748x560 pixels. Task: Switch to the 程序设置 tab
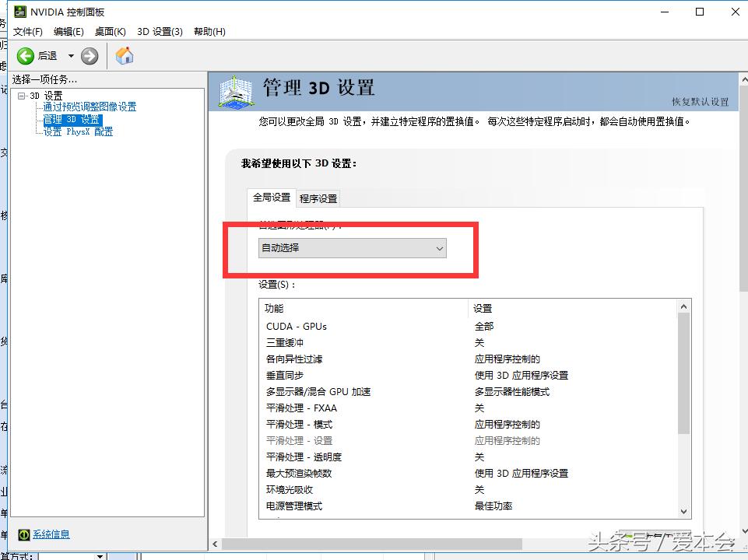coord(318,198)
